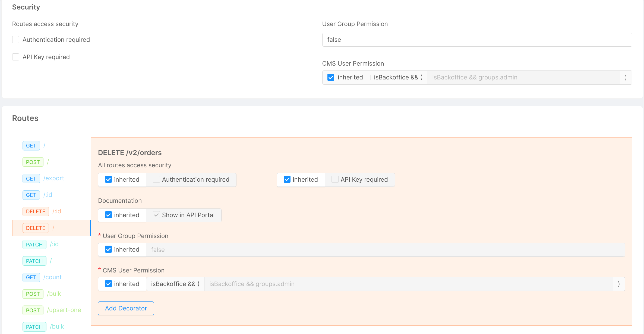644x334 pixels.
Task: Uncheck inherited for route CMS User Permission
Action: [108, 284]
